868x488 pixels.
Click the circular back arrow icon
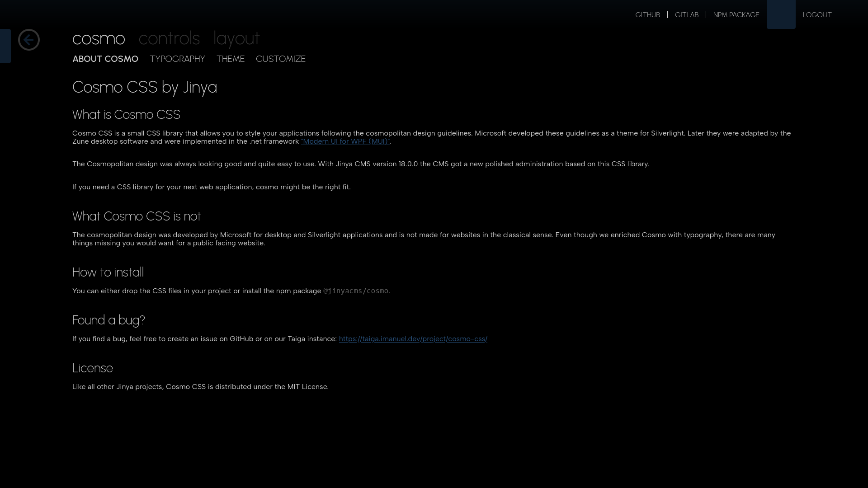click(x=29, y=40)
